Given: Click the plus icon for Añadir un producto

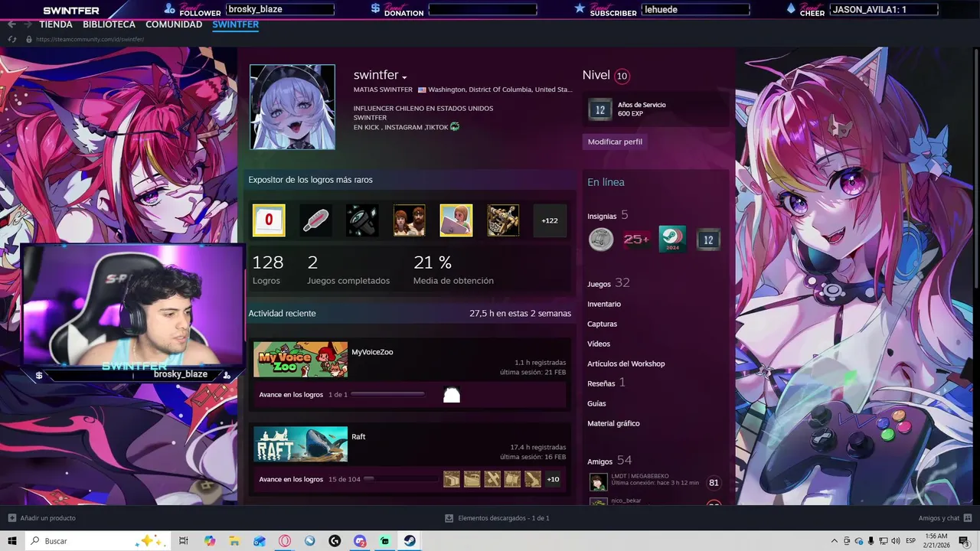Looking at the screenshot, I should pyautogui.click(x=11, y=518).
